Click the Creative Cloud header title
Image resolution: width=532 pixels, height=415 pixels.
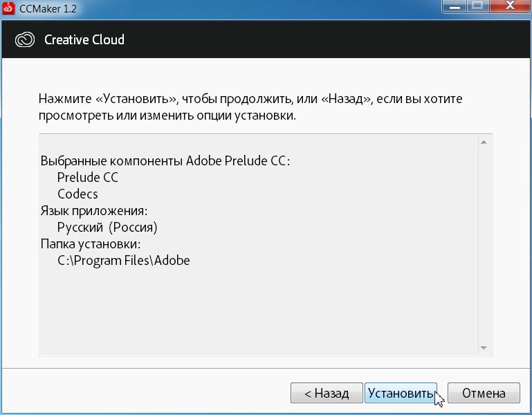[x=84, y=39]
